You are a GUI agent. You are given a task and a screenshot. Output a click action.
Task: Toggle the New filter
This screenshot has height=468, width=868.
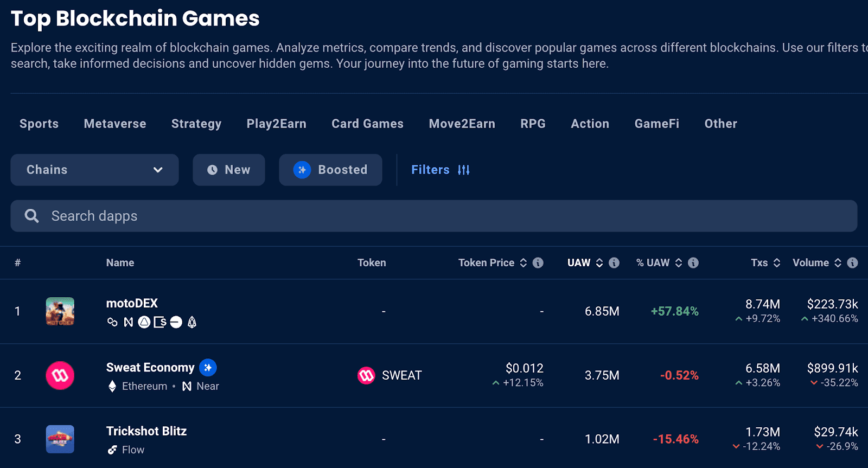click(229, 170)
